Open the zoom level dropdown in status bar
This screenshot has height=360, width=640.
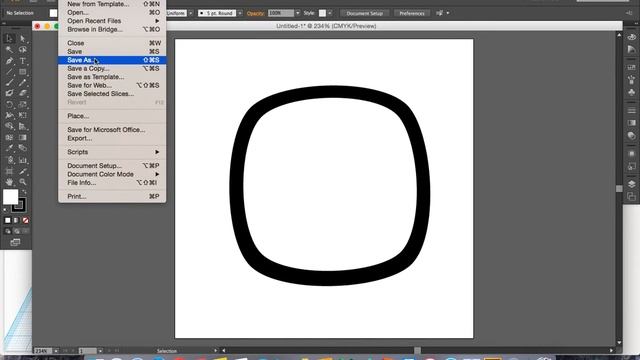(x=56, y=351)
